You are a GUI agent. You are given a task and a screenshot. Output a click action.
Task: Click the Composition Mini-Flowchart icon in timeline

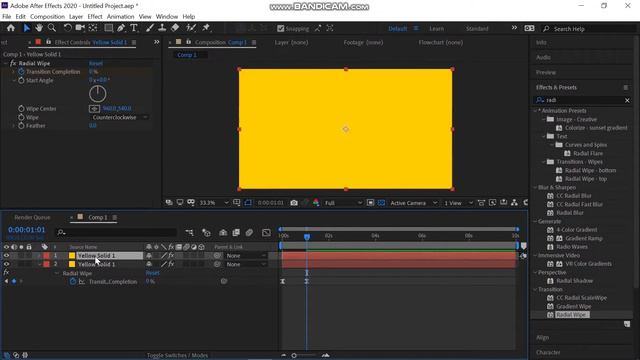click(x=189, y=233)
